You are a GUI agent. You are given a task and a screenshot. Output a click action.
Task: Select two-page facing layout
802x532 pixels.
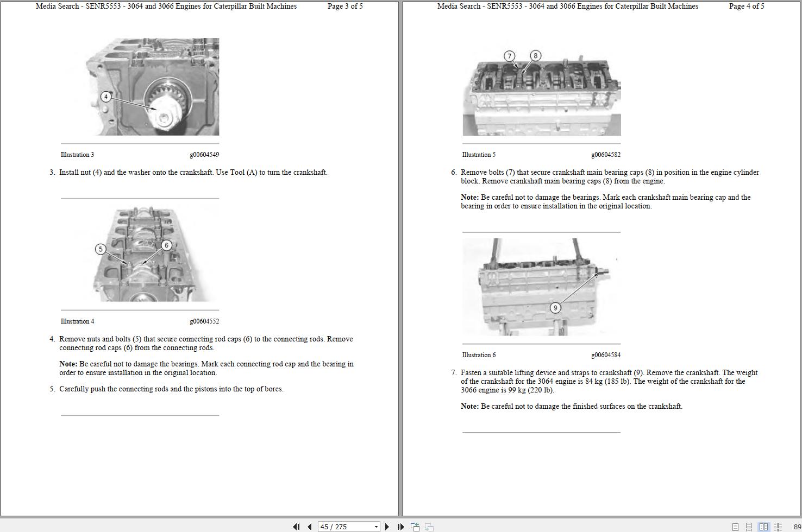click(763, 527)
